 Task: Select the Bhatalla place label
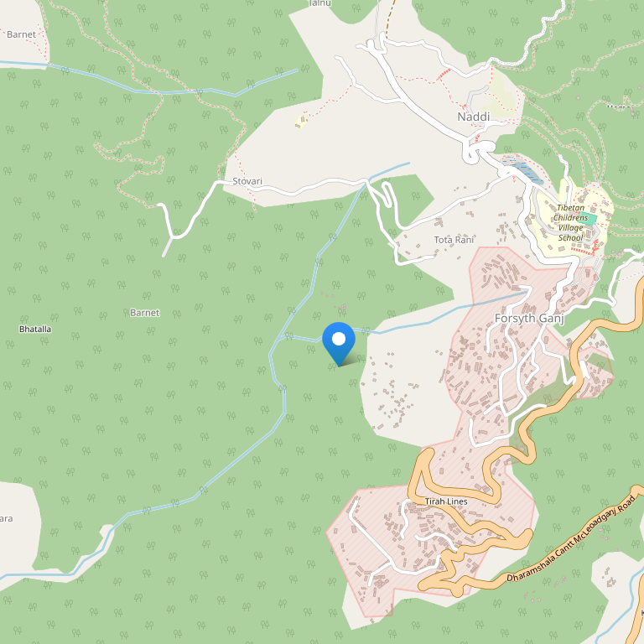coord(35,329)
